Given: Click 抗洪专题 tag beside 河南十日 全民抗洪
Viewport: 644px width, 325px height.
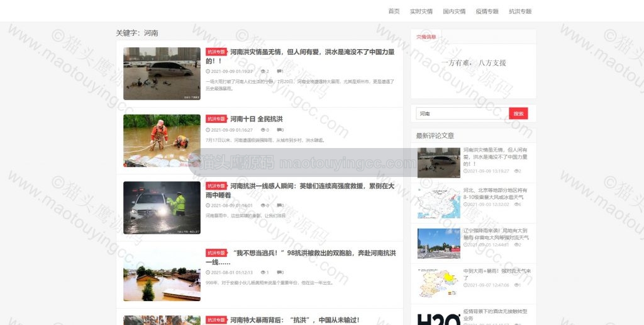Looking at the screenshot, I should tap(216, 119).
